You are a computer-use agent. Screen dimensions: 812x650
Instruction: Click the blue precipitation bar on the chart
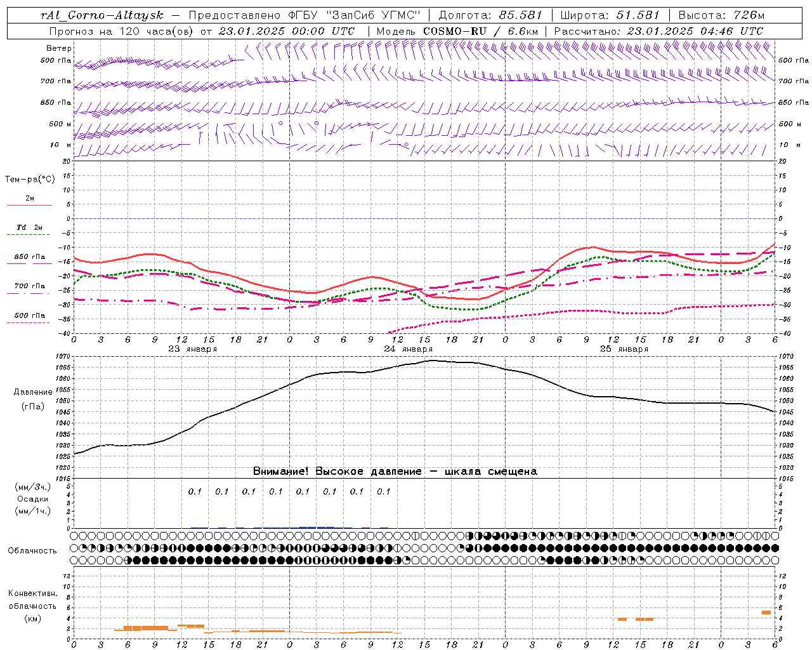tap(317, 527)
